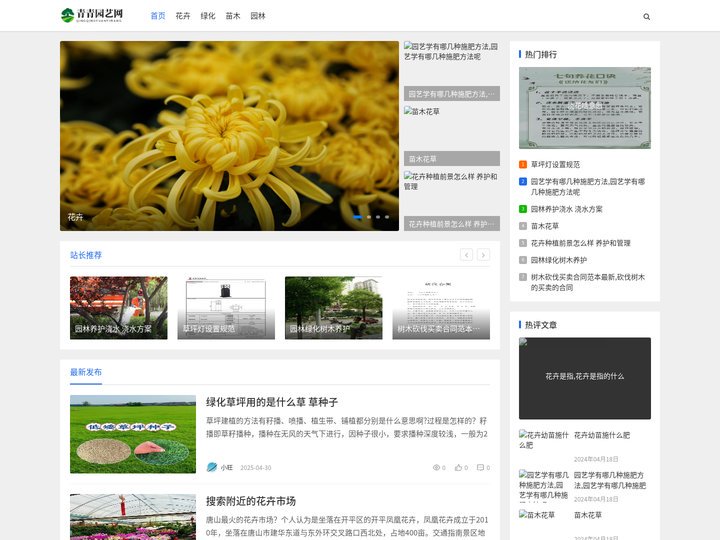This screenshot has height=540, width=720.
Task: Open the 花卉 nav menu
Action: click(x=183, y=16)
